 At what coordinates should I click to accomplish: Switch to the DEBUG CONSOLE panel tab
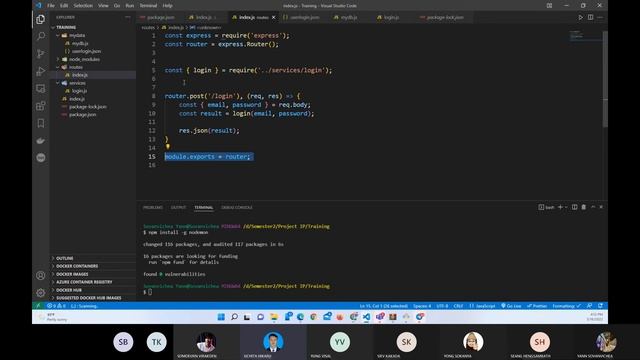[237, 207]
